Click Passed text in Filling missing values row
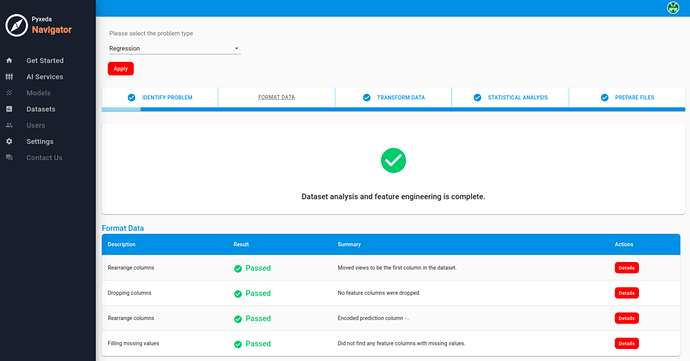The height and width of the screenshot is (361, 690). click(x=258, y=344)
